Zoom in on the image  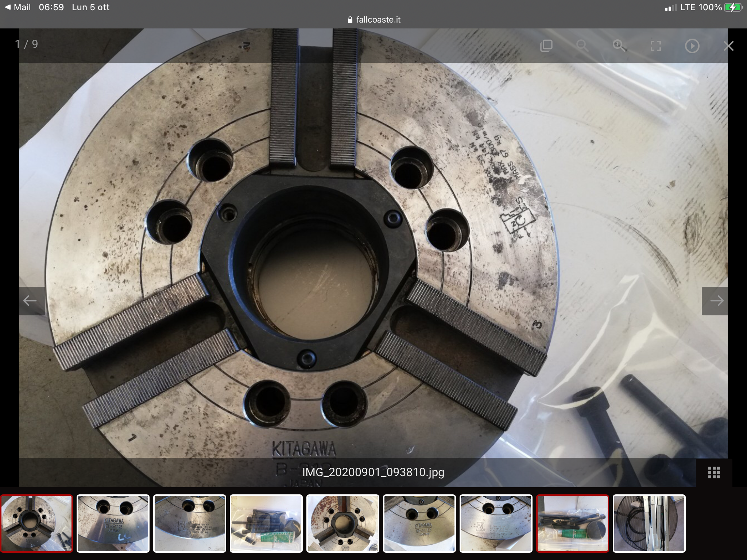619,46
